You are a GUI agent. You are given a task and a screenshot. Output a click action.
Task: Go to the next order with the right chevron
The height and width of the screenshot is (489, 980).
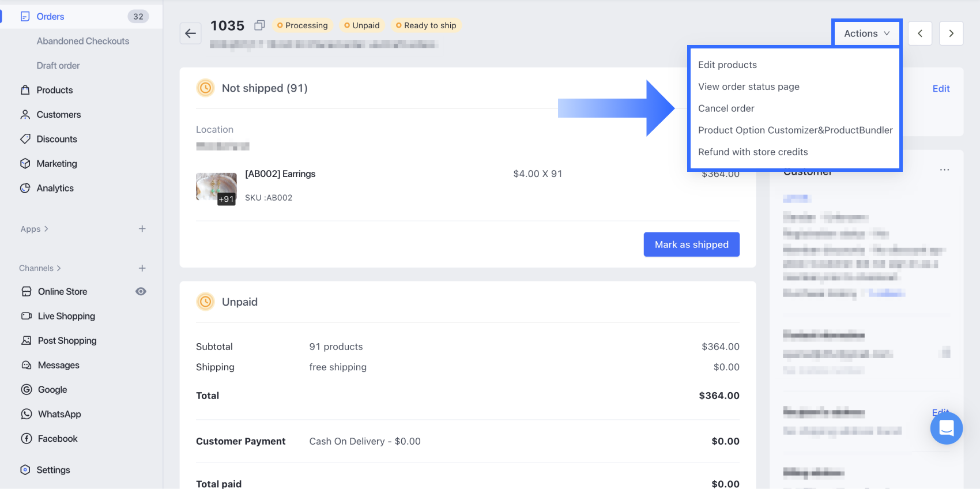pos(951,33)
